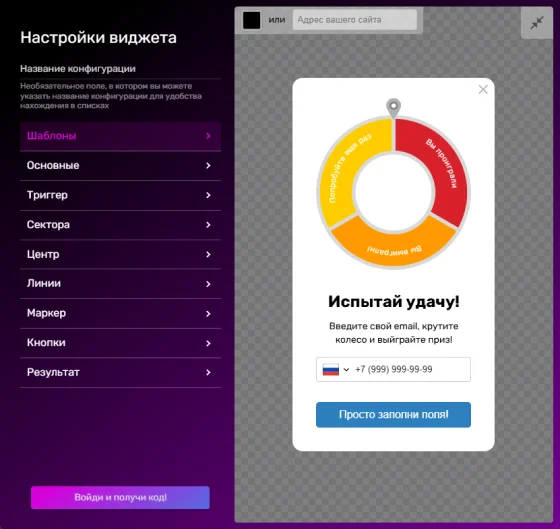
Task: Pick the black background color swatch
Action: click(x=251, y=20)
